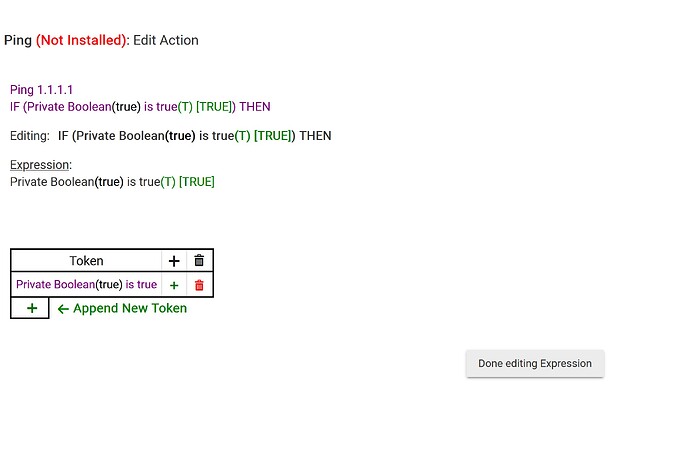The width and height of the screenshot is (690, 467).
Task: Click the purple Ping 1.1.1.1 heading
Action: [41, 90]
